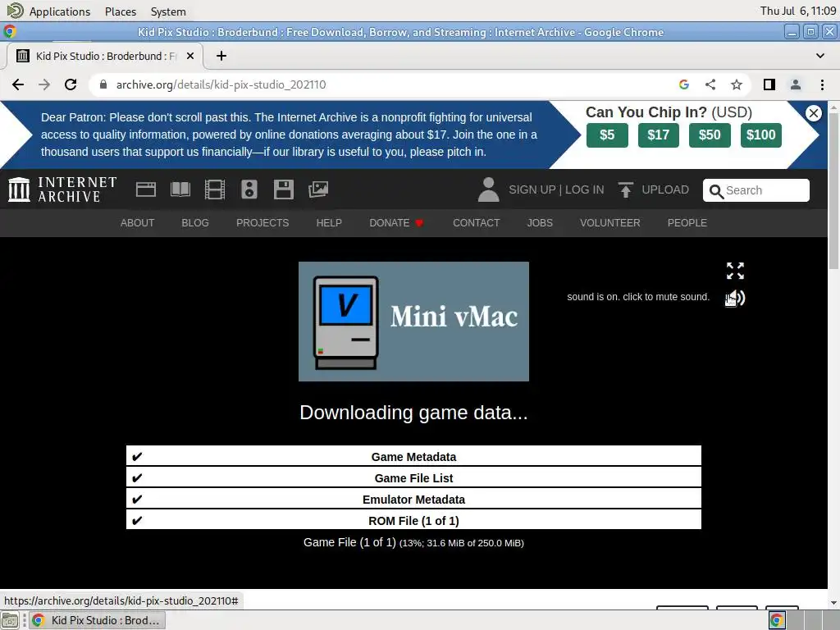The height and width of the screenshot is (630, 840).
Task: Open the ABOUT nav item
Action: pyautogui.click(x=137, y=223)
